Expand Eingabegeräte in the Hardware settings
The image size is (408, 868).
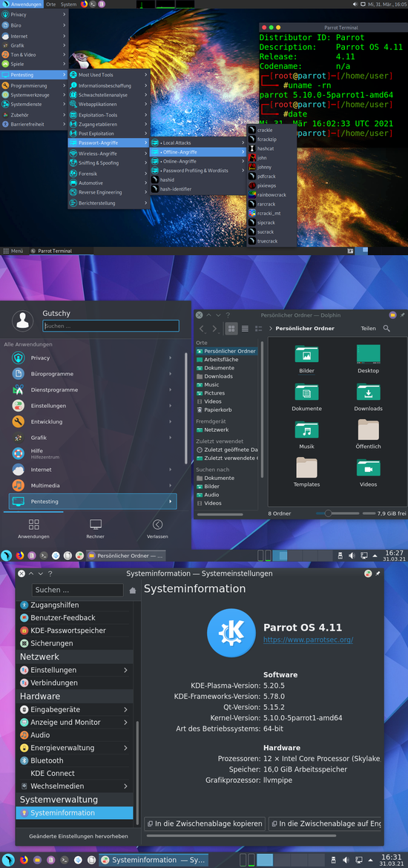[74, 709]
